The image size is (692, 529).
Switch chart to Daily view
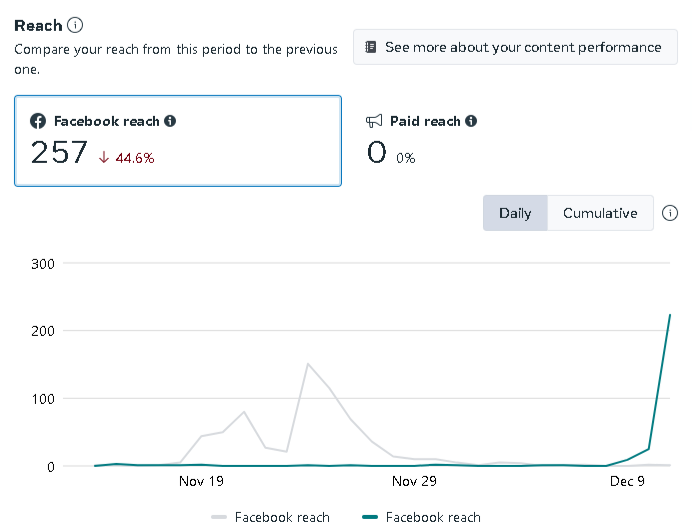(515, 213)
